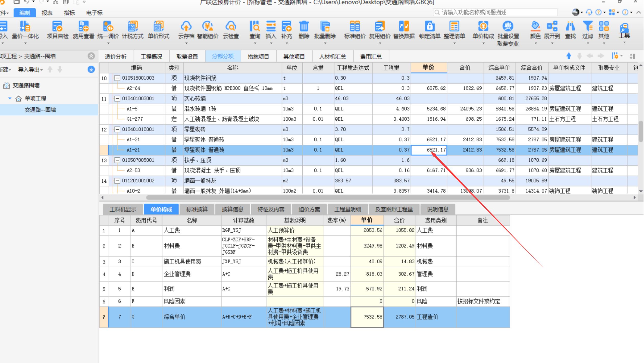Click the vertical scrollbar of main table
The image size is (644, 363).
click(641, 131)
